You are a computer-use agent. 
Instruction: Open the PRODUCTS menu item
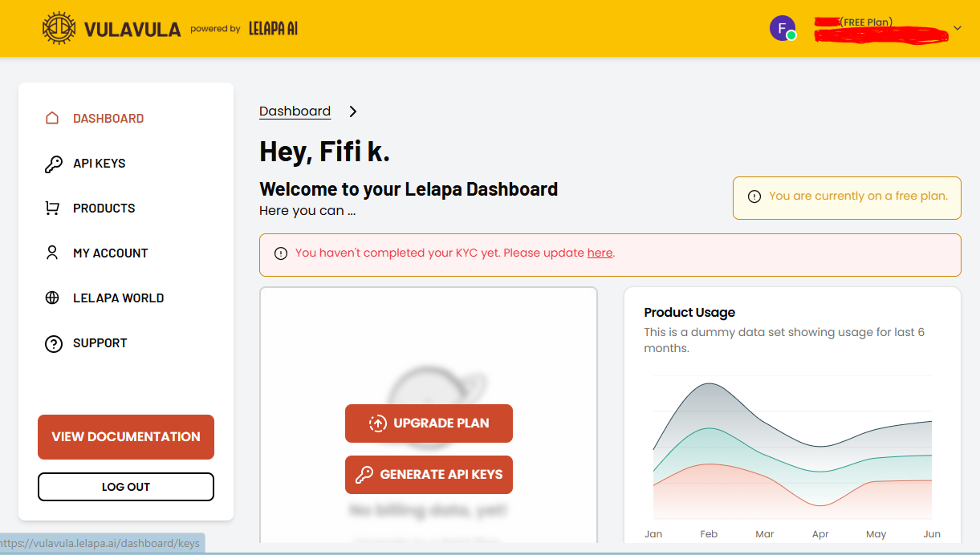coord(104,208)
